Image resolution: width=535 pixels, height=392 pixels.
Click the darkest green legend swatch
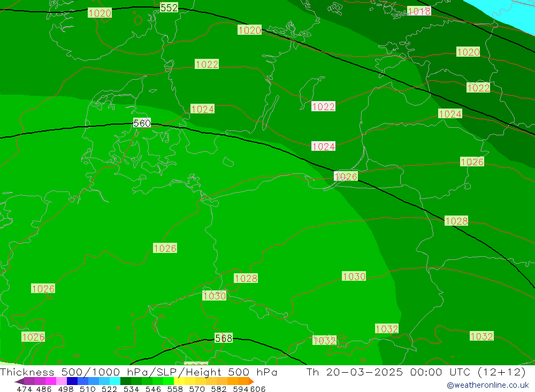126,381
